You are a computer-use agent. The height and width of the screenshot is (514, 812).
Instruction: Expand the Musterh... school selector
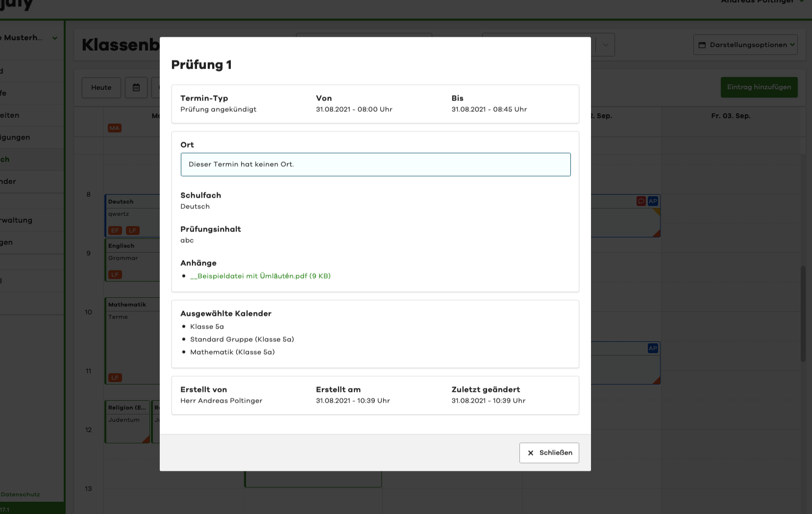tap(29, 38)
